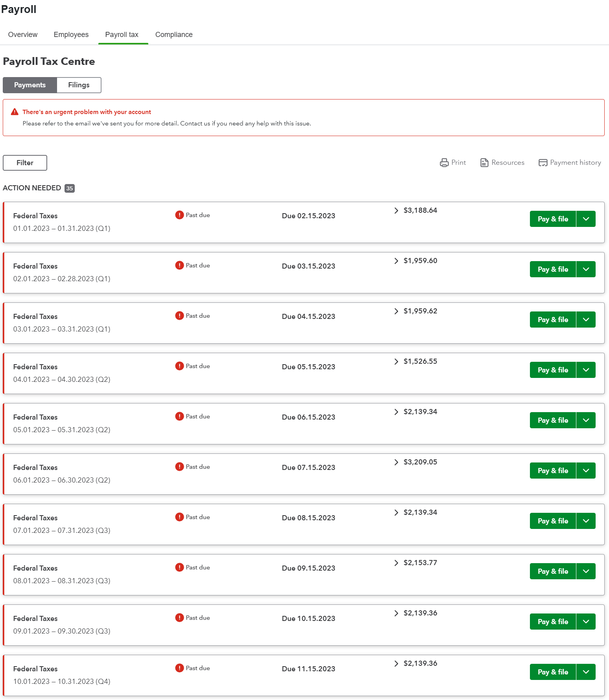This screenshot has width=609, height=700.
Task: Click the Action Needed 35 count badge
Action: pos(70,188)
